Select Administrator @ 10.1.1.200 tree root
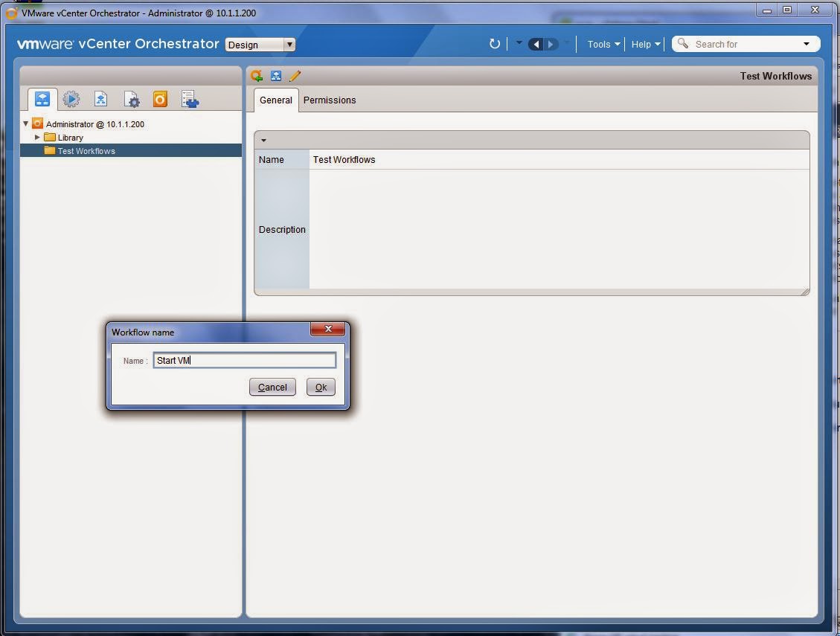This screenshot has width=840, height=636. coord(94,124)
